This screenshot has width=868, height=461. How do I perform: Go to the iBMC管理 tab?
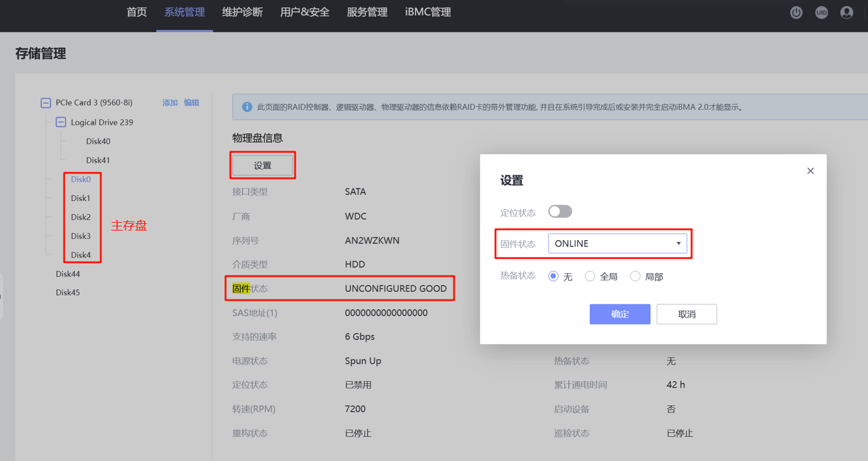pos(428,13)
